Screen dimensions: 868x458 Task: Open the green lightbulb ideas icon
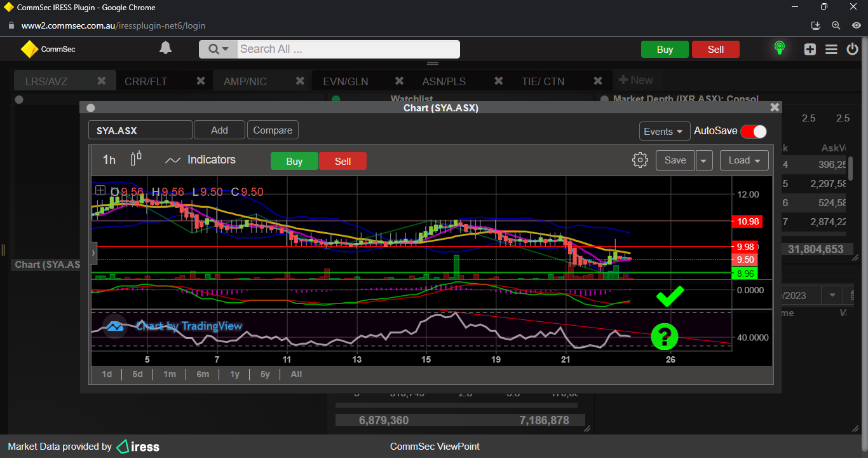click(x=779, y=48)
